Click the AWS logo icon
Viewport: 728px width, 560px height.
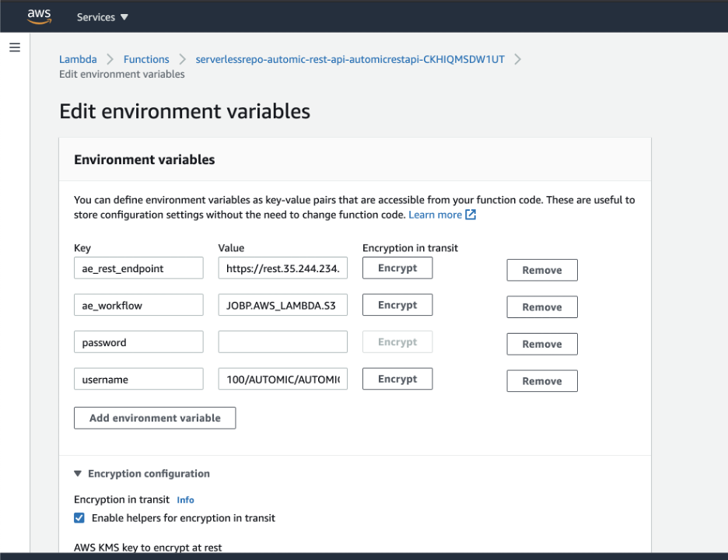tap(39, 16)
